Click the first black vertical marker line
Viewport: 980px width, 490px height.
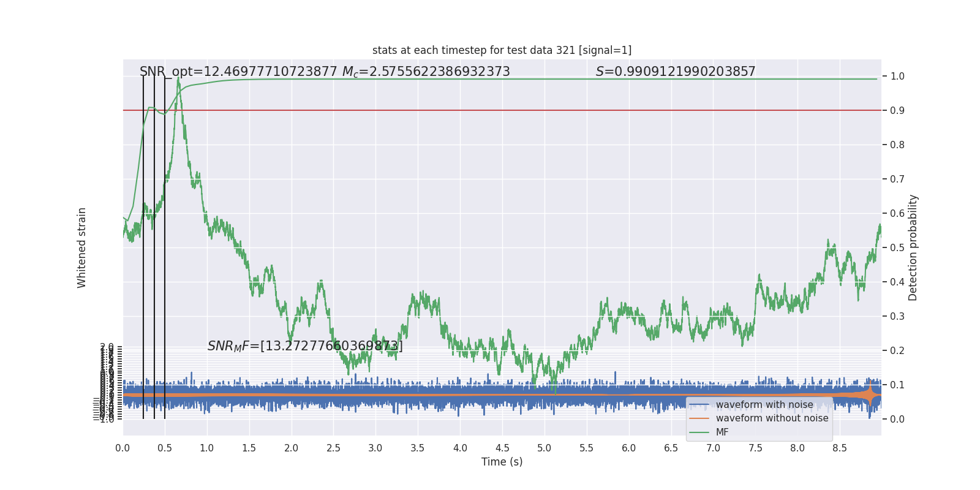143,247
